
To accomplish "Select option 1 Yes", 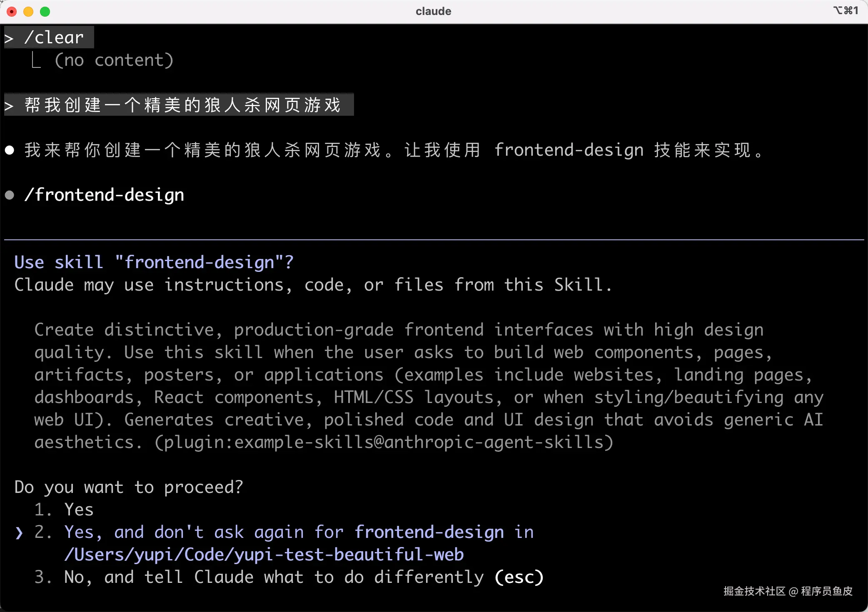I will [78, 510].
